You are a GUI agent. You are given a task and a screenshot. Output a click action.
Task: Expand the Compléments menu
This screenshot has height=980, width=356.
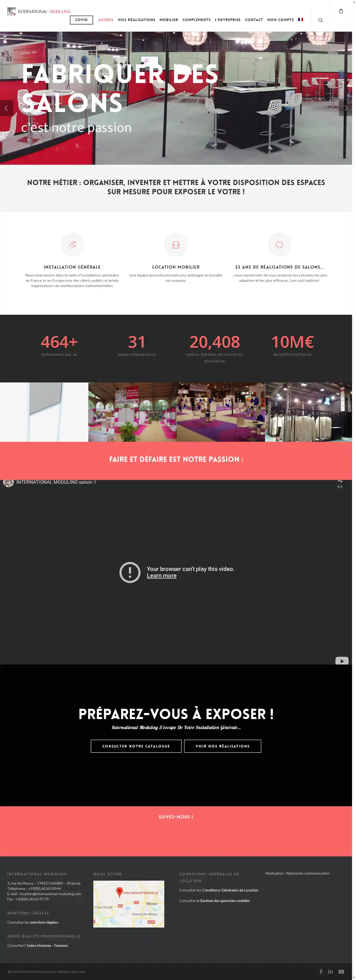[196, 20]
